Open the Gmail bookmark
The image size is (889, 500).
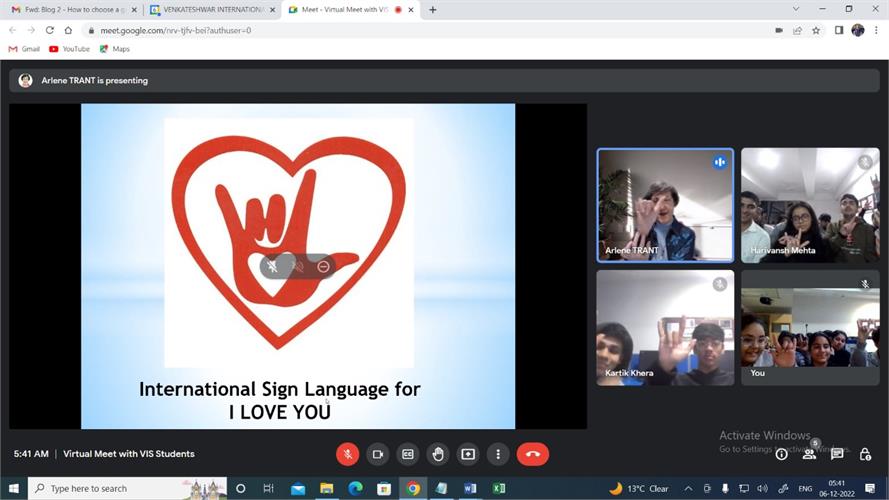tap(24, 48)
